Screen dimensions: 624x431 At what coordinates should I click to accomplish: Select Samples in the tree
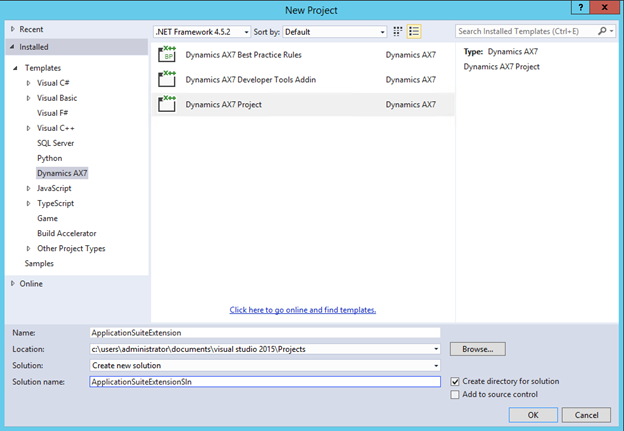point(39,263)
